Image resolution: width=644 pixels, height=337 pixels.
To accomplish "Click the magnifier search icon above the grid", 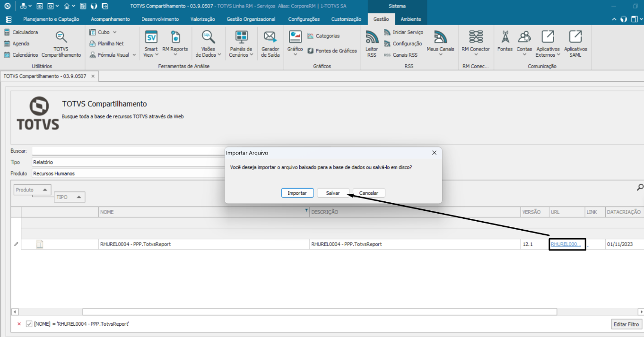I will (640, 188).
